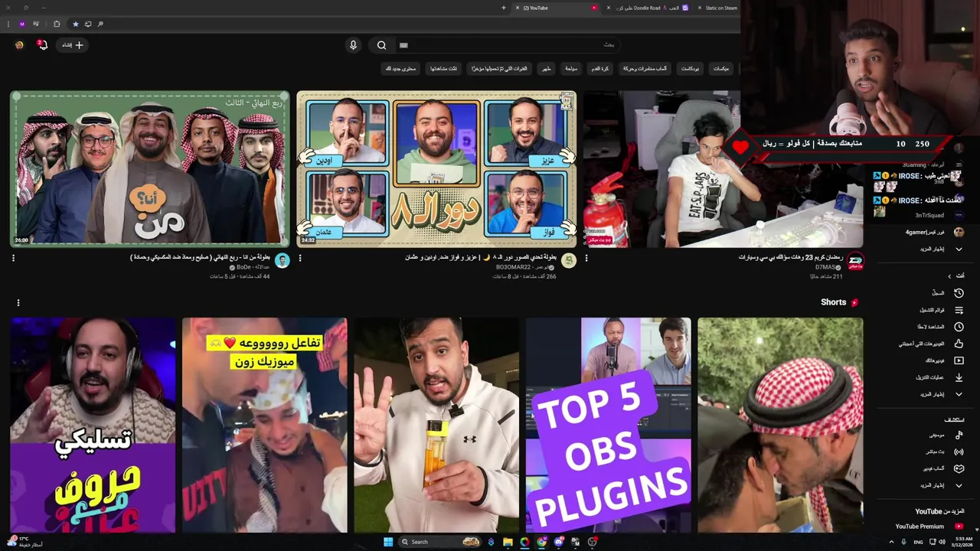Select the Recently uploaded filter chip
Image resolution: width=980 pixels, height=551 pixels.
click(499, 69)
